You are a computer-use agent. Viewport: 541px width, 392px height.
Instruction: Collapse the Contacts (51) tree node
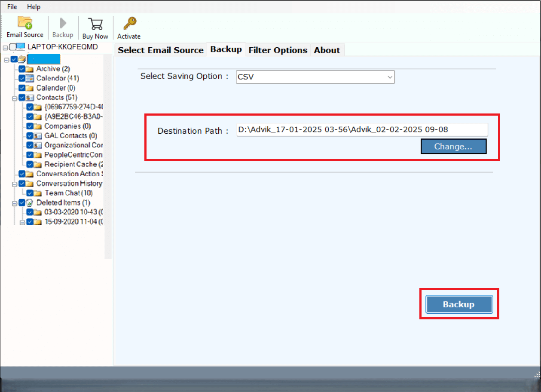[15, 98]
